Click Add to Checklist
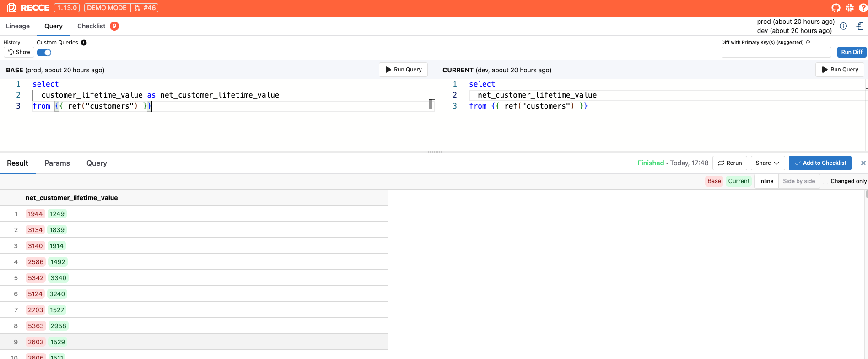The image size is (868, 359). pyautogui.click(x=820, y=163)
